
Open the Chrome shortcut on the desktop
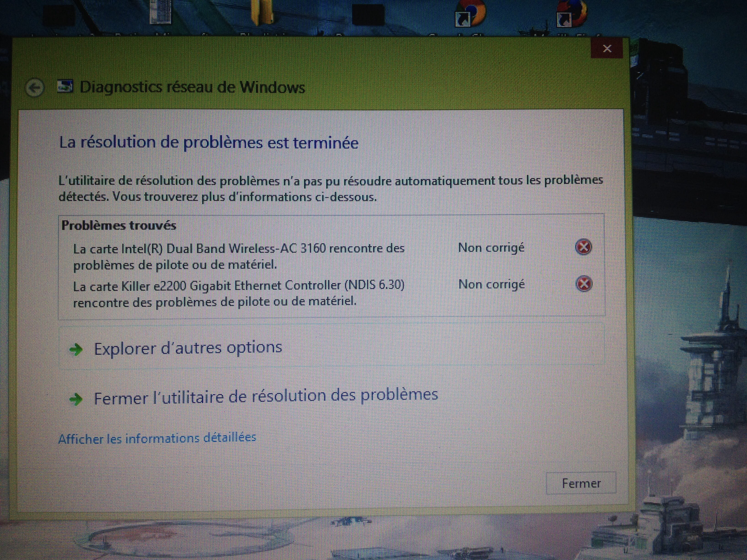click(470, 13)
